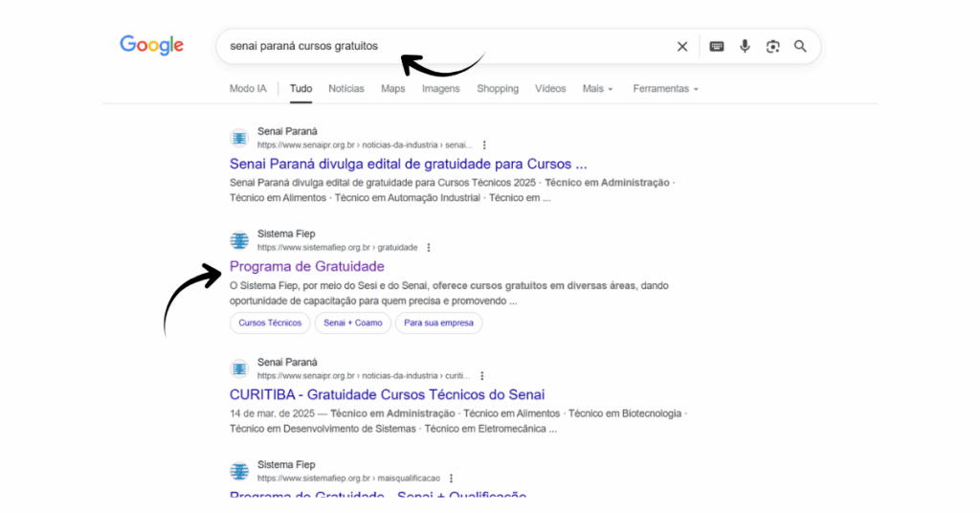Click the Cursos Técnicos sitelink chip

[270, 323]
